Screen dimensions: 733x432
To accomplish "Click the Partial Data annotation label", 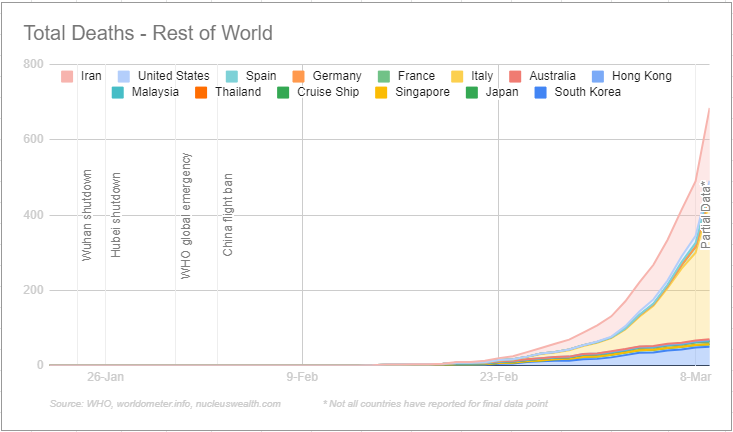I will 706,214.
